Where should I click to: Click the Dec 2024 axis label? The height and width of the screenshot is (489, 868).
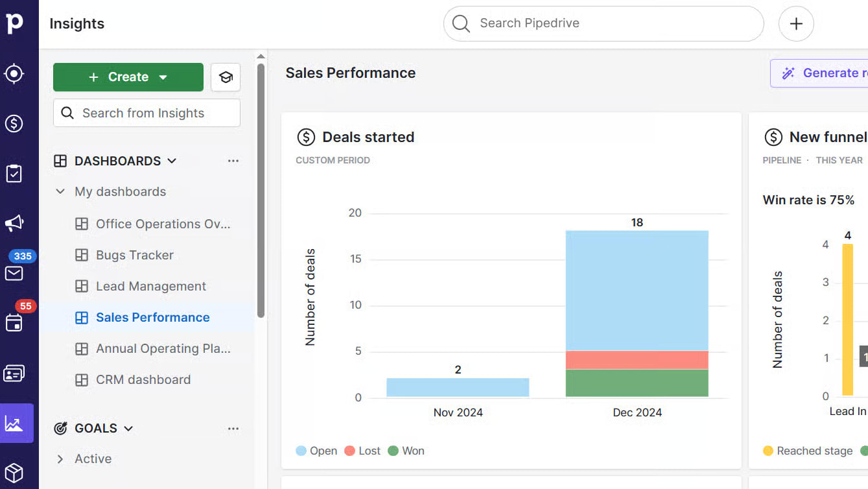tap(637, 412)
